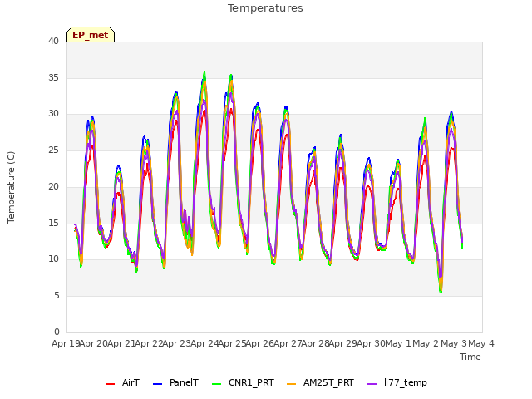Toggle the li77_temp legend entry

click(397, 383)
